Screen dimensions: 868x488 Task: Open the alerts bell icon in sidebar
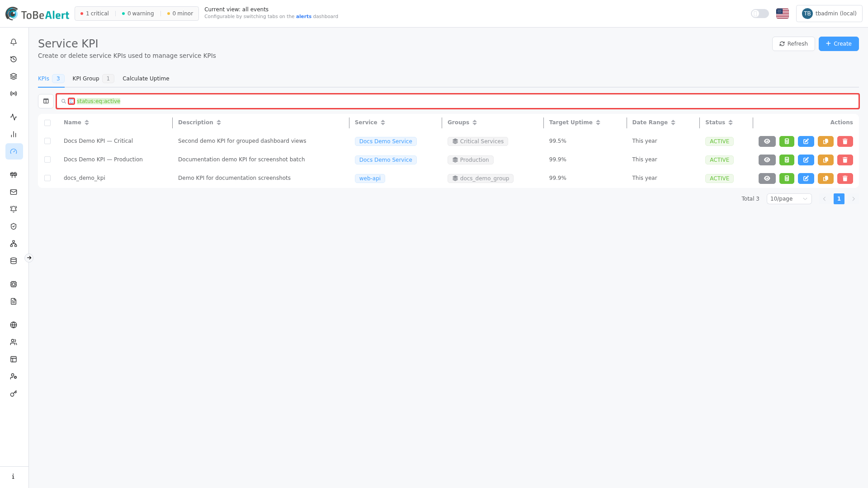14,42
